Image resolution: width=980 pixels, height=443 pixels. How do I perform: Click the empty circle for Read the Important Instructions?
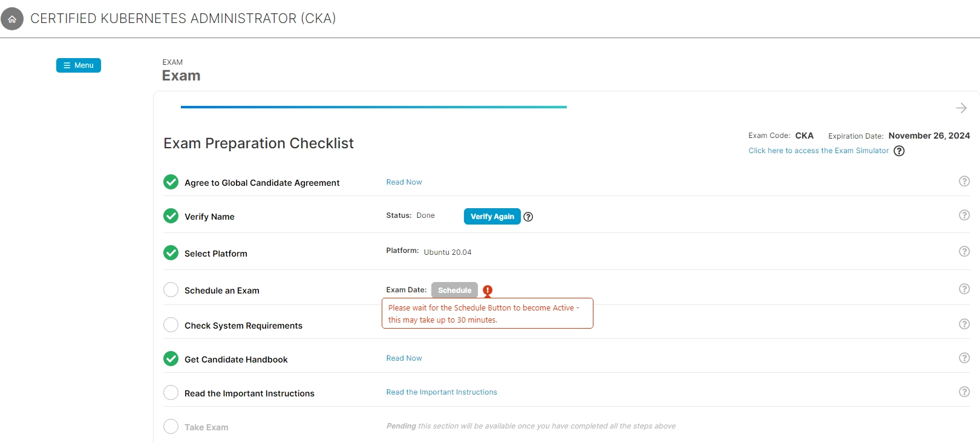[x=171, y=393]
